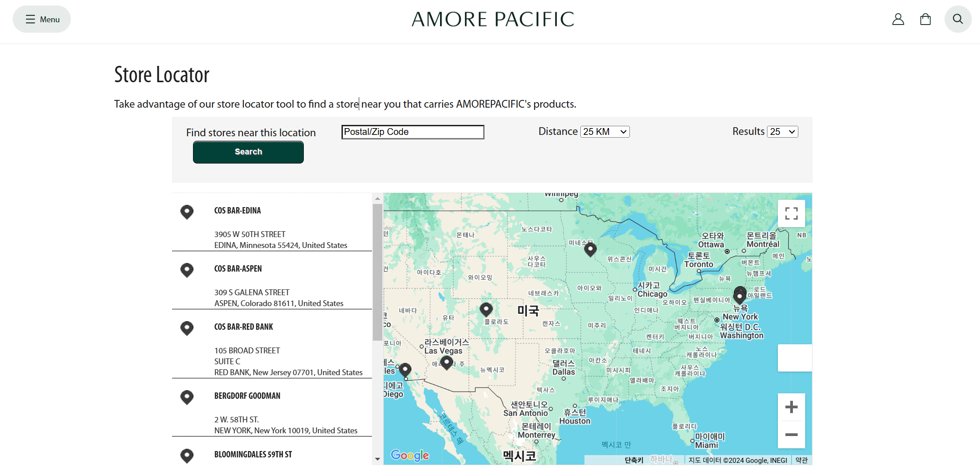Click the Postal/Zip Code input field

(x=412, y=132)
